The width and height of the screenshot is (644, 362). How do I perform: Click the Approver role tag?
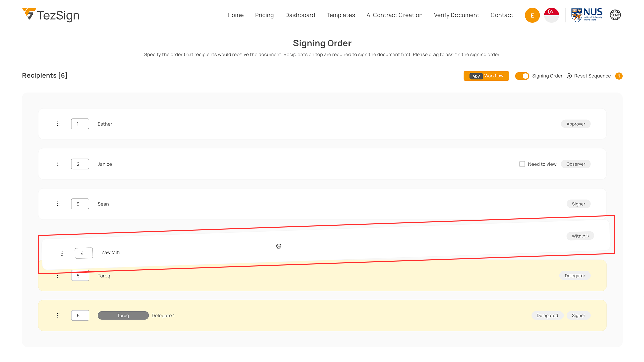click(576, 124)
